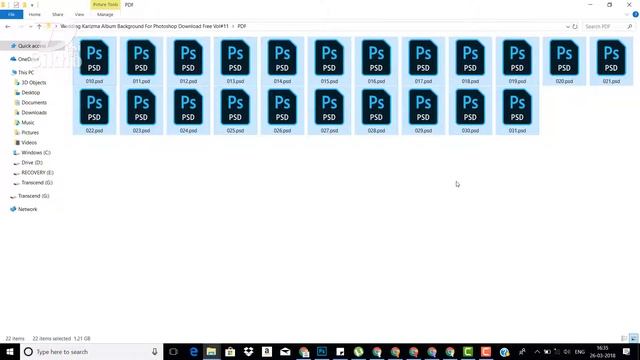Open the recent locations dropdown arrow
The image size is (640, 360).
[x=30, y=26]
